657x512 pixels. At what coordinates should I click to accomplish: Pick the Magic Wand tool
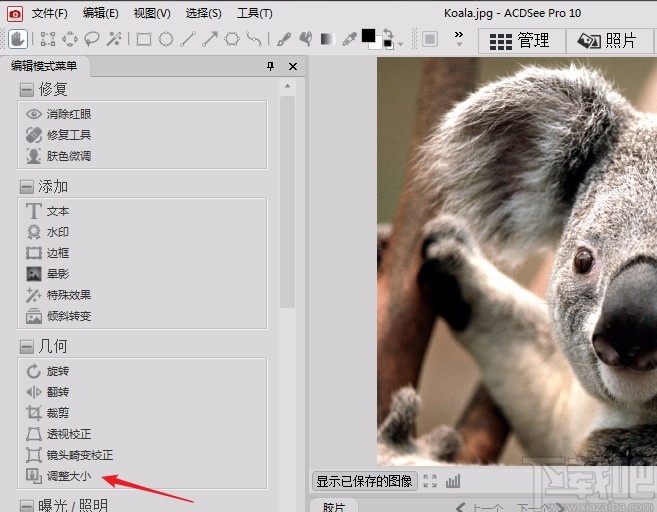tap(115, 39)
